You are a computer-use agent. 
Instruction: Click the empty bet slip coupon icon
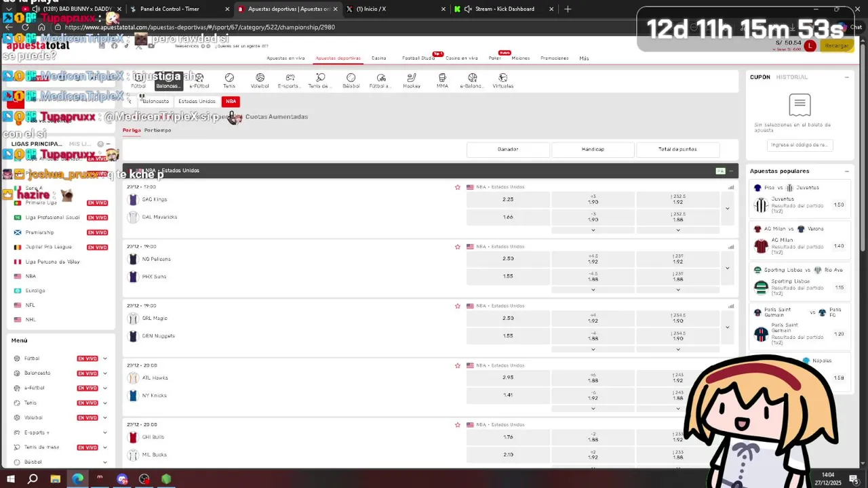point(800,105)
